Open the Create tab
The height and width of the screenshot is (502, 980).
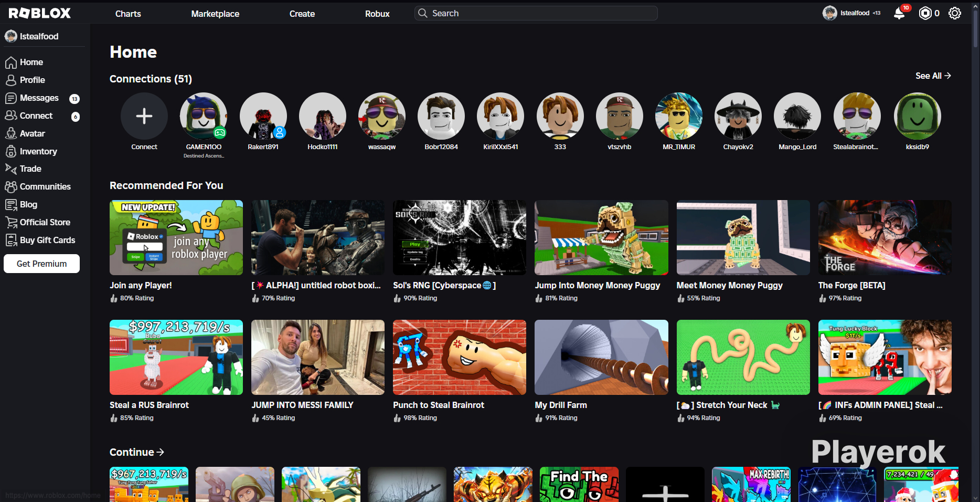[302, 14]
